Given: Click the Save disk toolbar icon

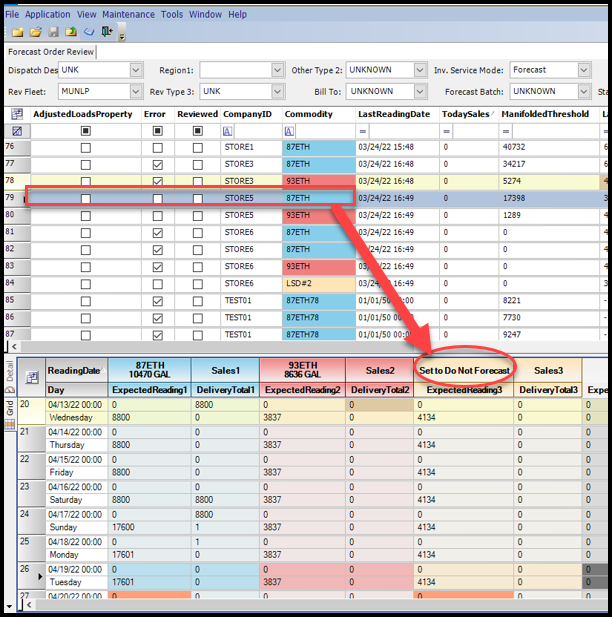Looking at the screenshot, I should point(53,32).
